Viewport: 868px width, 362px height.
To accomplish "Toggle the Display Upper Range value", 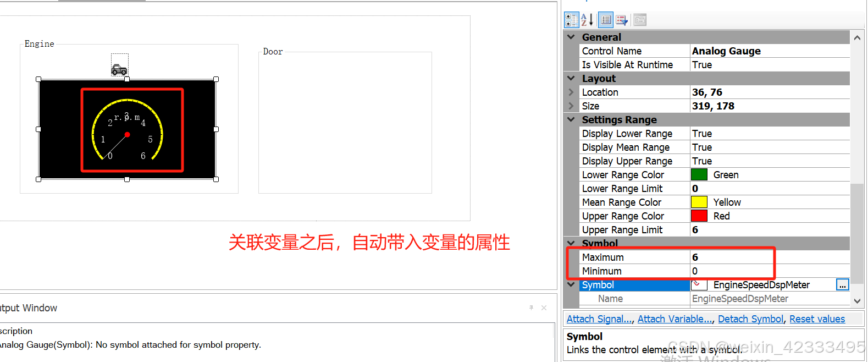I will coord(770,161).
